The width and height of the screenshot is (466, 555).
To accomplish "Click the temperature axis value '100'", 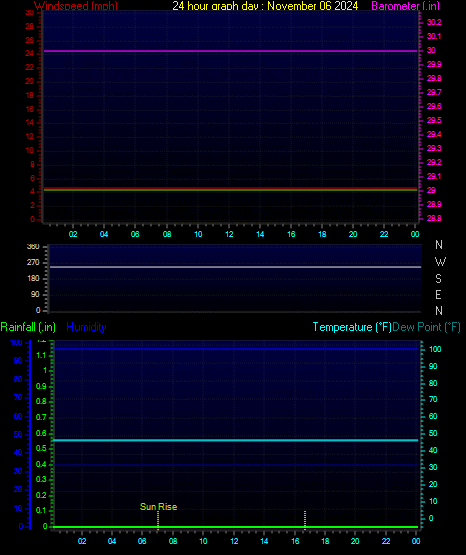I will coord(435,349).
